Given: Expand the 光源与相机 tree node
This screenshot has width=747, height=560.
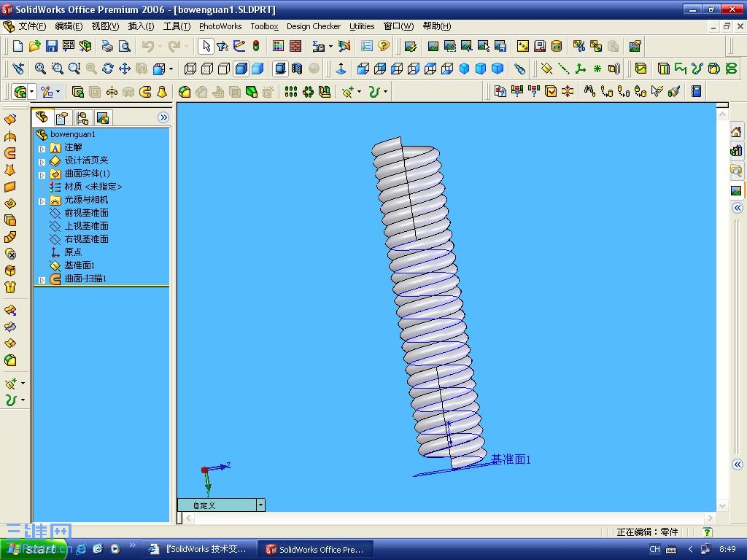Looking at the screenshot, I should (x=42, y=201).
